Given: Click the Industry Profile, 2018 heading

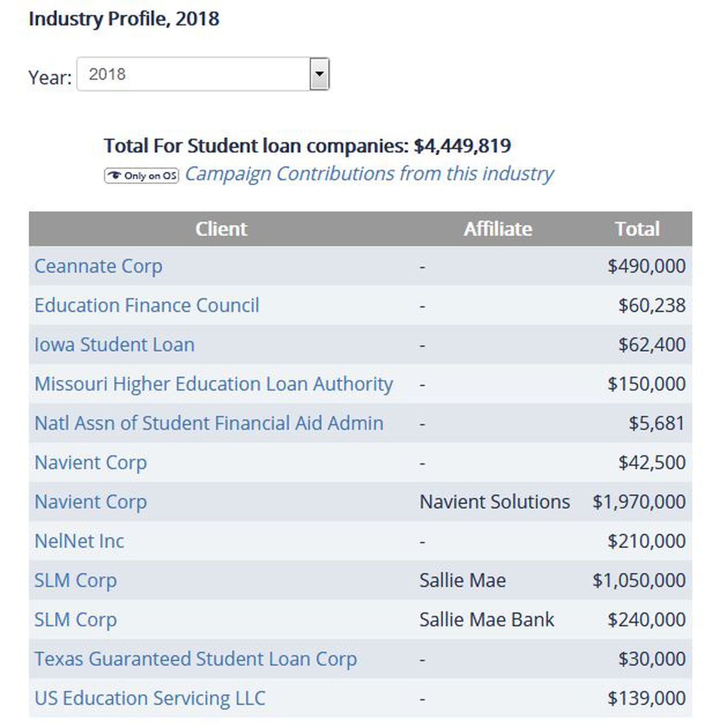Looking at the screenshot, I should pos(124,19).
